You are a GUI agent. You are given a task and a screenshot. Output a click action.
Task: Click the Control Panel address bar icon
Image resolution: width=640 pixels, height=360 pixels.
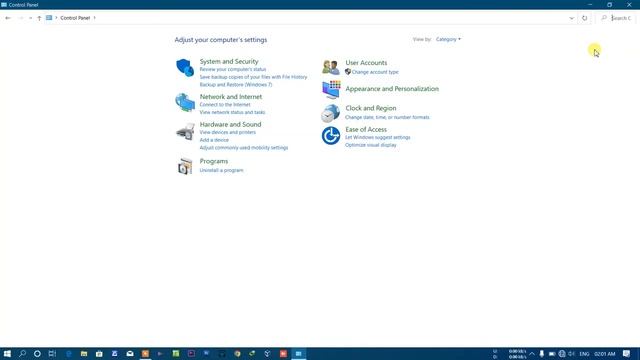[49, 18]
